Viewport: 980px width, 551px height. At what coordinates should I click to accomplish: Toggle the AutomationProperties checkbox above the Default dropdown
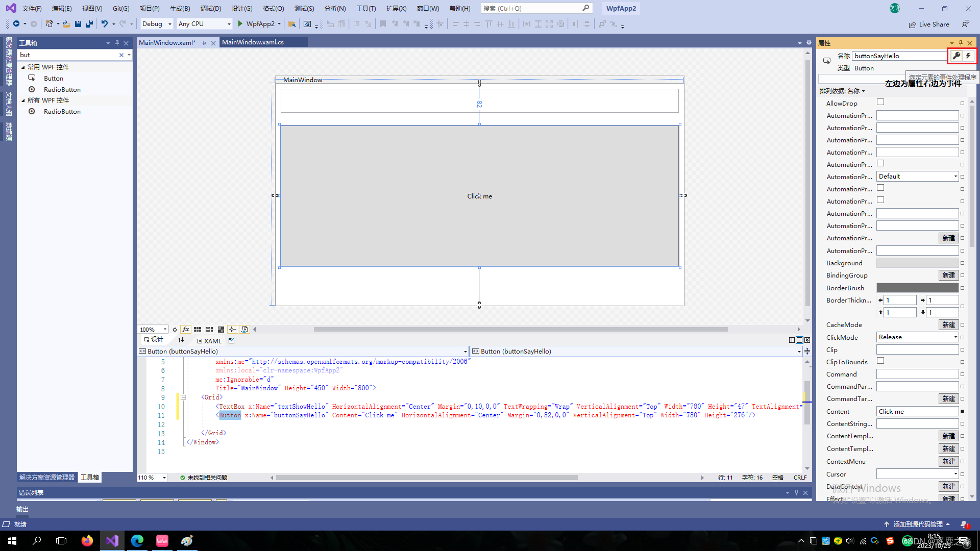880,163
